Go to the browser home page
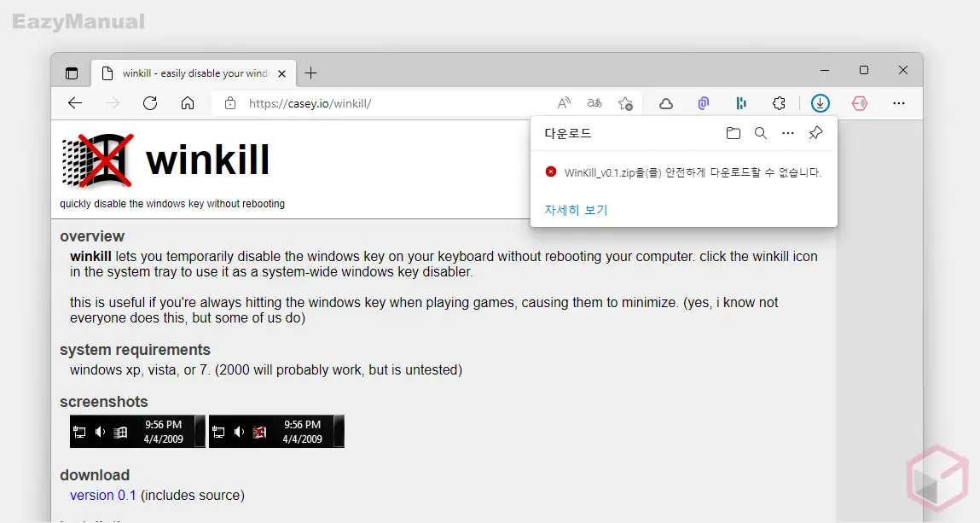 click(188, 103)
